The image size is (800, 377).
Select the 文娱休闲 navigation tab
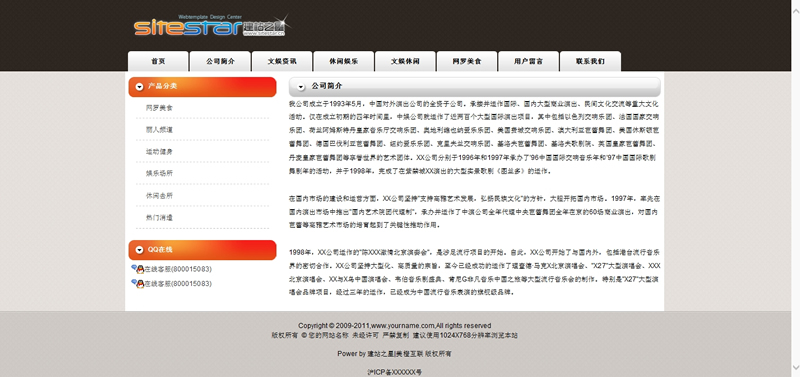[x=405, y=61]
